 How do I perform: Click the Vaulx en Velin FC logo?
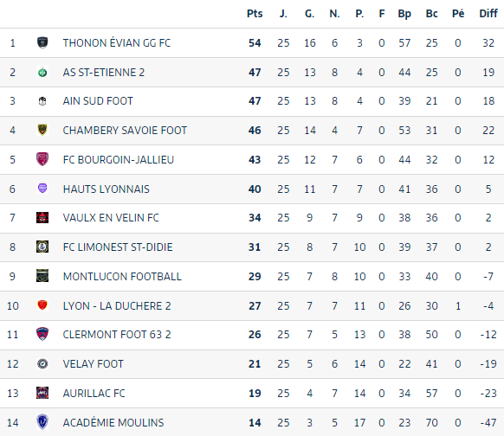click(42, 218)
